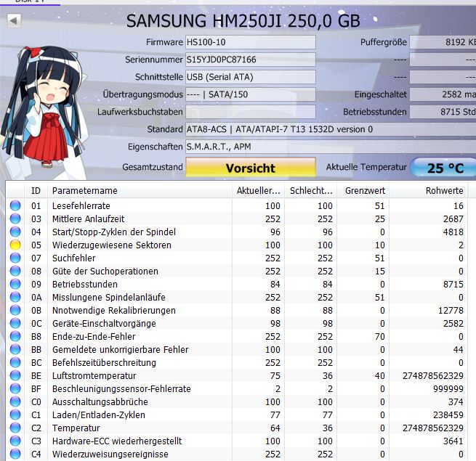Click the blue status orb for Lesefehlerrate
476x461 pixels.
click(x=15, y=205)
